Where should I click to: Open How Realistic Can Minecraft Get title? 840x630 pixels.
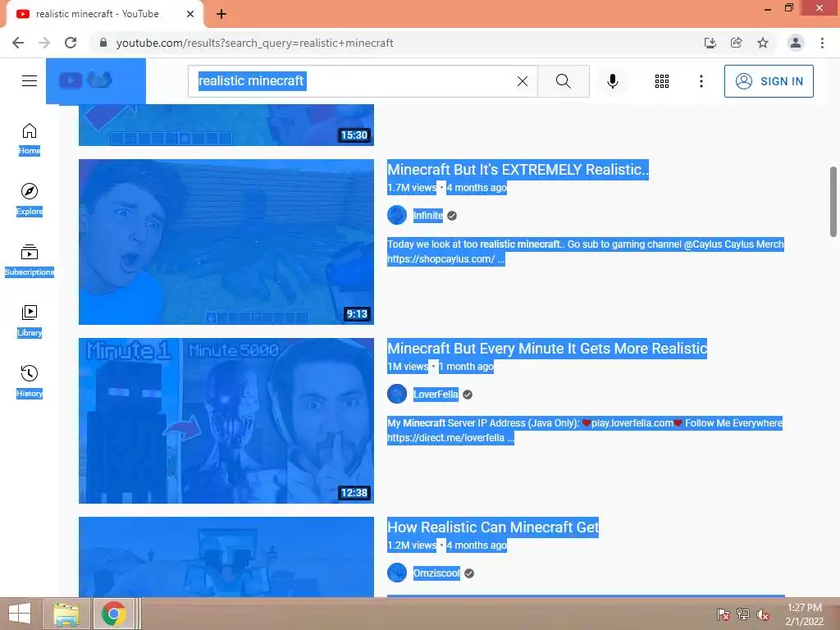coord(493,527)
